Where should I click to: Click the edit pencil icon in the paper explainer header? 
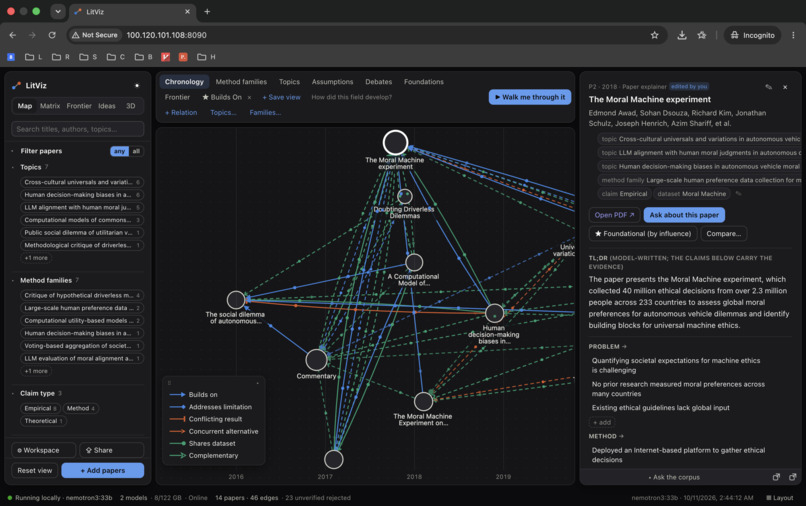pyautogui.click(x=768, y=87)
